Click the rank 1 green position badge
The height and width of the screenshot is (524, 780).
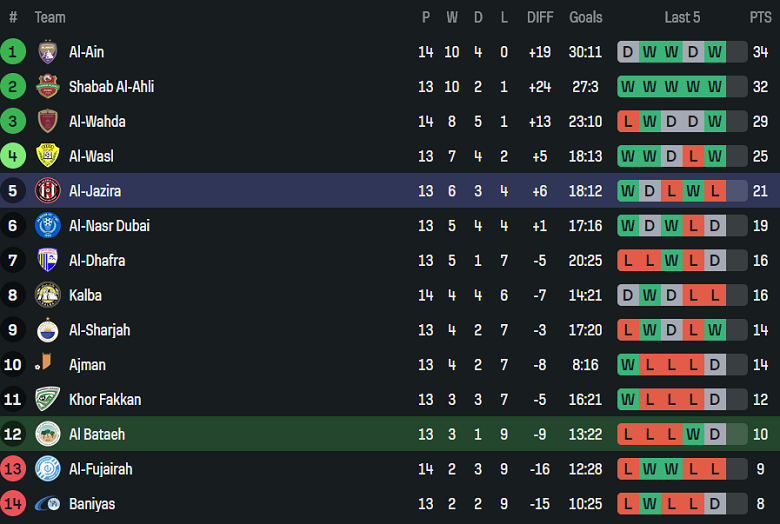click(13, 52)
